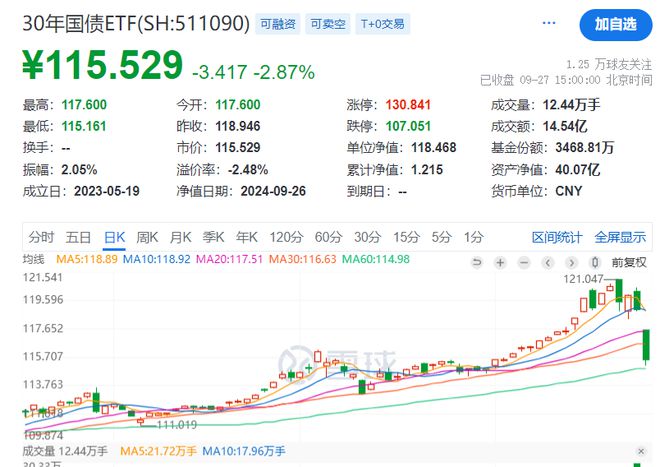Image resolution: width=660 pixels, height=467 pixels.
Task: Click the 单位净值 value 118.468
Action: (434, 147)
